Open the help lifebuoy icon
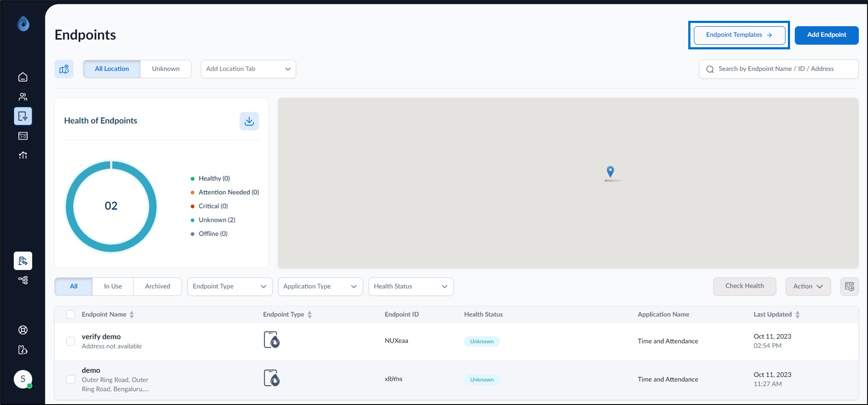This screenshot has height=405, width=868. click(23, 330)
